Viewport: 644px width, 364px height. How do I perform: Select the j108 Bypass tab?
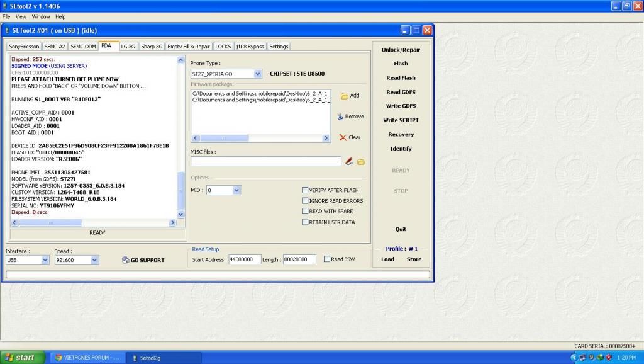pyautogui.click(x=250, y=47)
